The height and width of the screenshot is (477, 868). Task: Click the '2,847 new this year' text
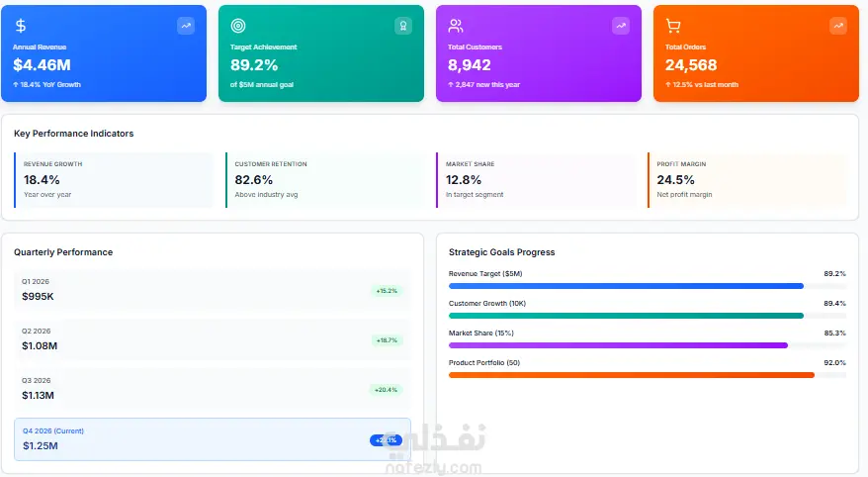click(x=483, y=85)
